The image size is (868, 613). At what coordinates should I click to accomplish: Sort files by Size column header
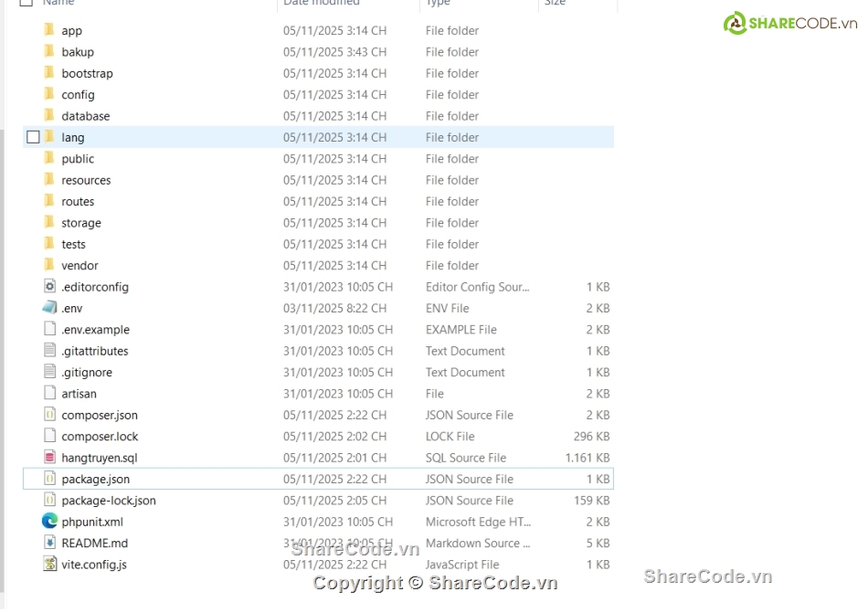[556, 4]
